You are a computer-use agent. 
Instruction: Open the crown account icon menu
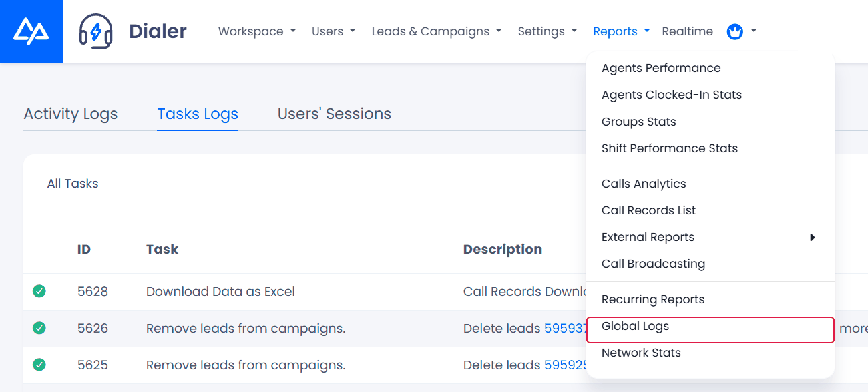741,31
